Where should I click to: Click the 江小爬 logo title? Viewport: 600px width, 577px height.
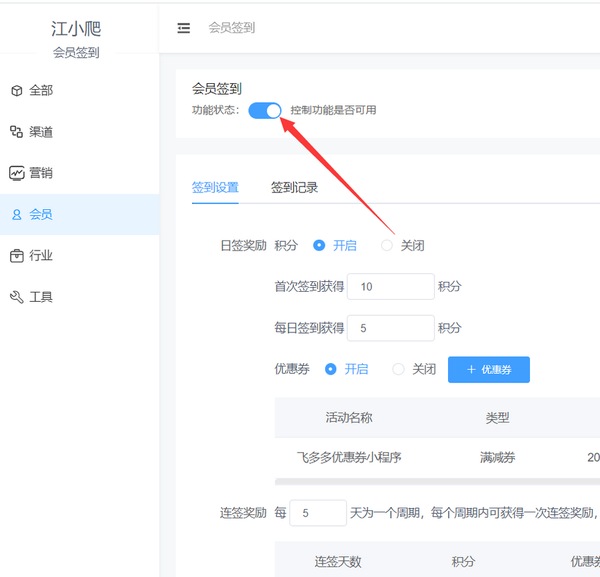(x=76, y=29)
